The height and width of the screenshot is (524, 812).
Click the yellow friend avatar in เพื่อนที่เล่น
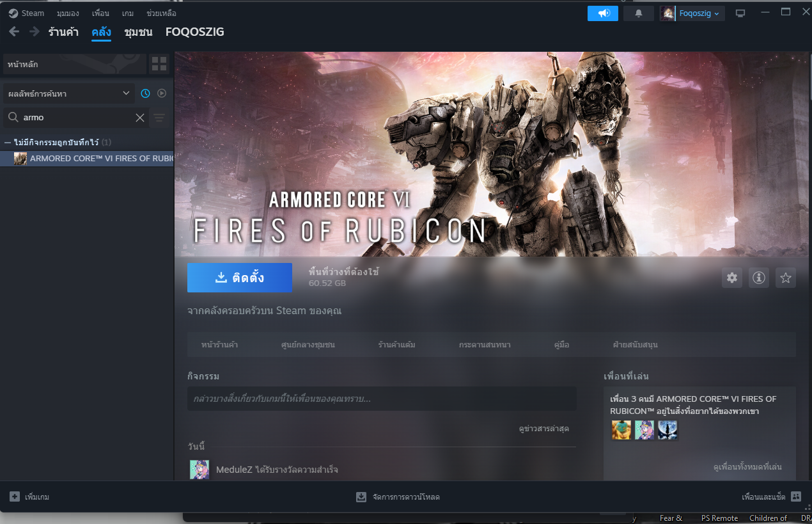pyautogui.click(x=621, y=430)
